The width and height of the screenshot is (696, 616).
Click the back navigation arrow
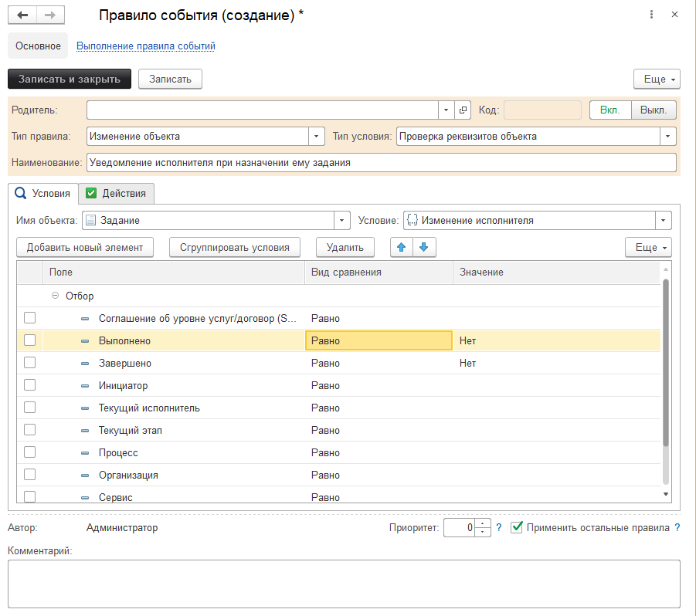[22, 15]
